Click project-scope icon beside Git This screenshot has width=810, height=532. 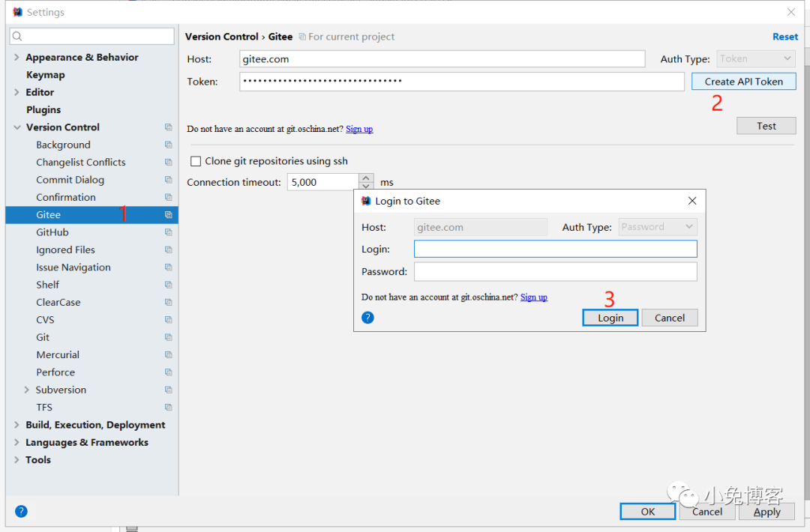tap(169, 337)
